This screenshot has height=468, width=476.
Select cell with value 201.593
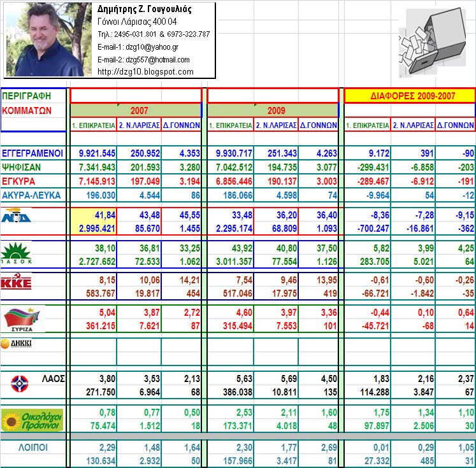click(x=139, y=167)
